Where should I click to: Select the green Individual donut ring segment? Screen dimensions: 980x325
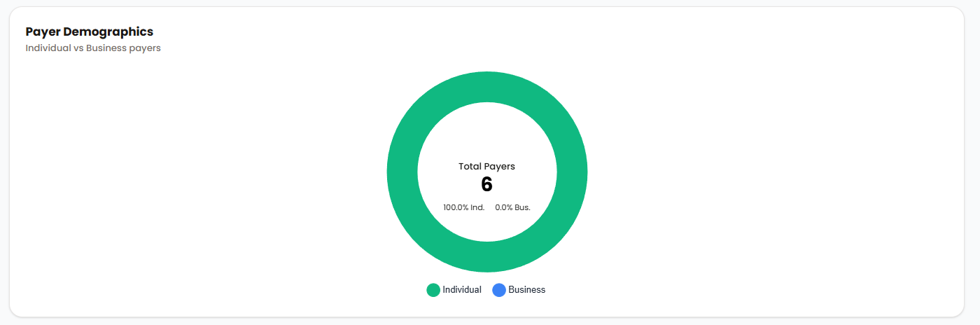[x=402, y=172]
